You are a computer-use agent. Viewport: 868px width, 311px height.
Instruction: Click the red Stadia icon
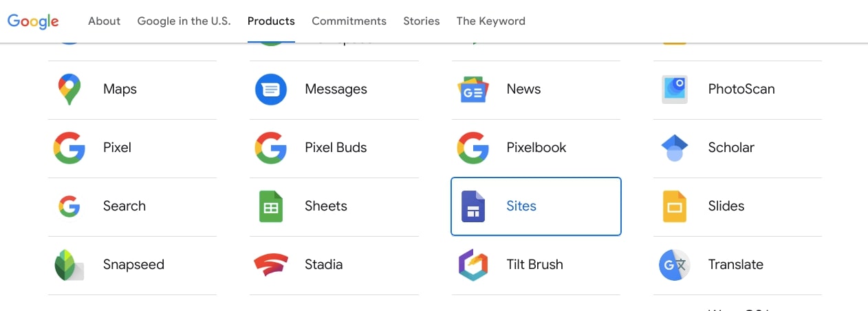coord(270,265)
